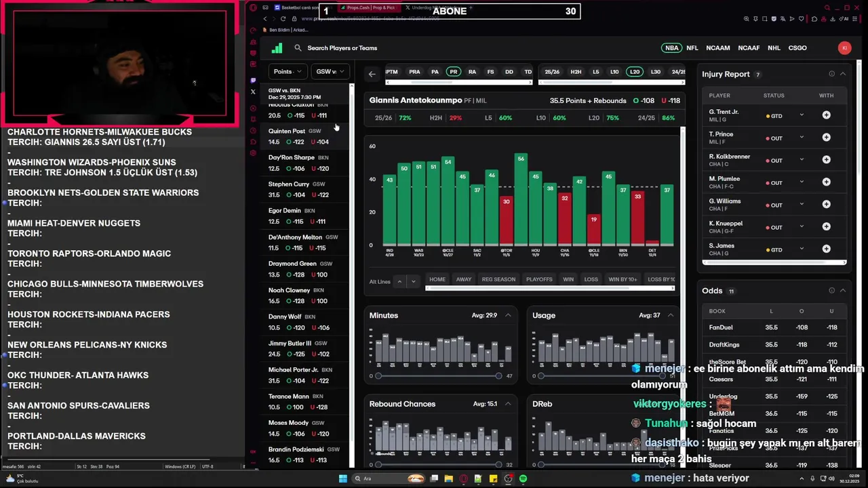Open Twitch icon in the Opera sidebar

tap(254, 80)
